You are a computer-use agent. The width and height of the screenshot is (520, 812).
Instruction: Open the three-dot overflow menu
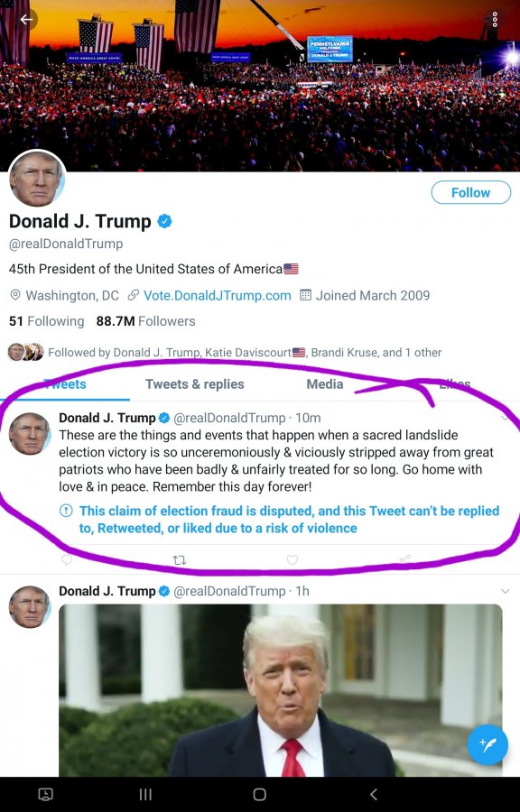point(495,20)
